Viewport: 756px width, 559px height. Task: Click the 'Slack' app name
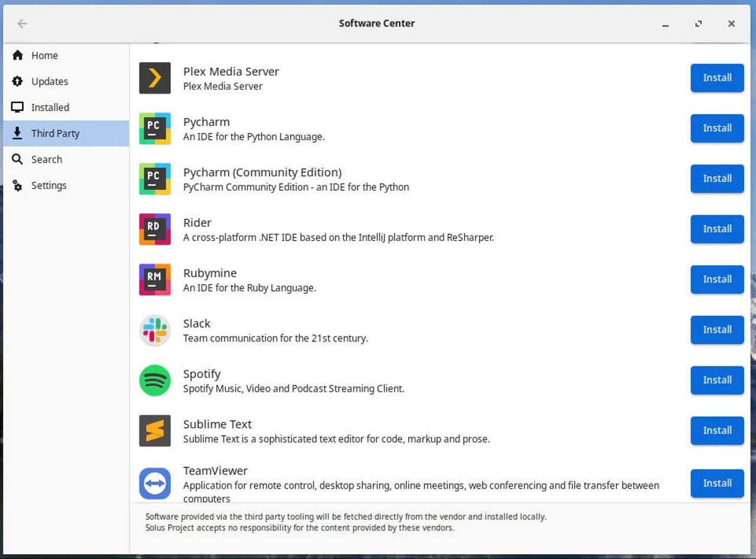pos(197,324)
